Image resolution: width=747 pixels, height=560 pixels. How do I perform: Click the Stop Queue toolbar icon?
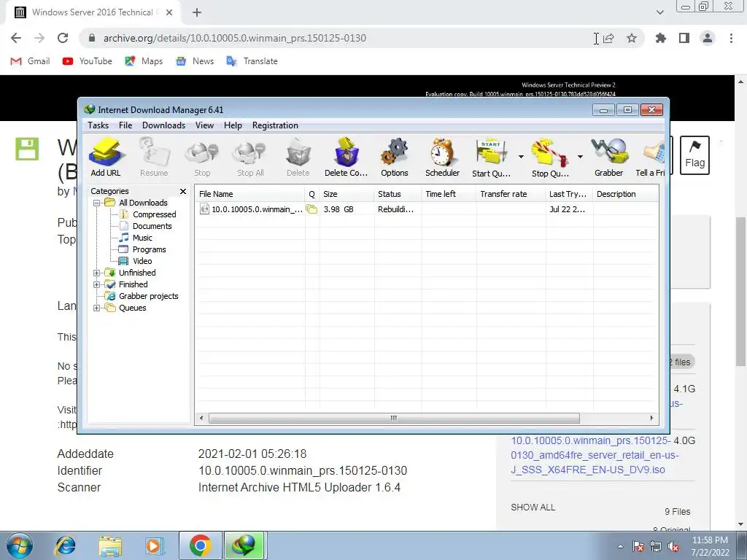550,157
